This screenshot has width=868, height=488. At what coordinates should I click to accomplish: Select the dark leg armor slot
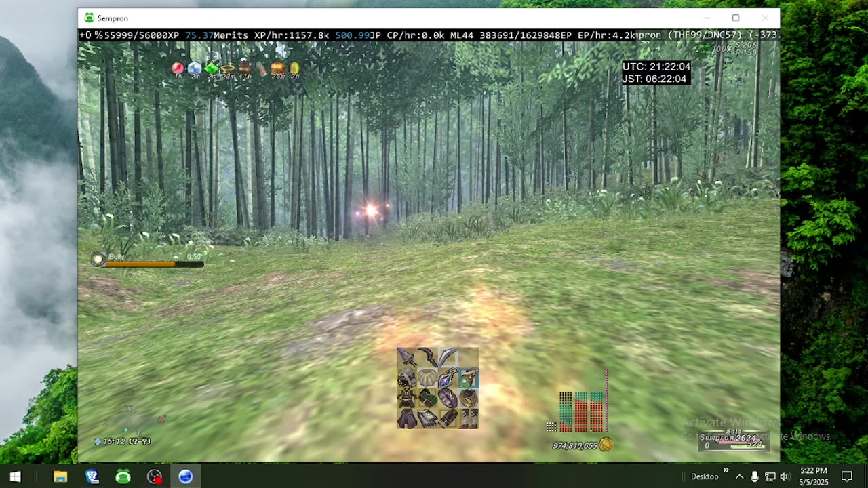448,419
